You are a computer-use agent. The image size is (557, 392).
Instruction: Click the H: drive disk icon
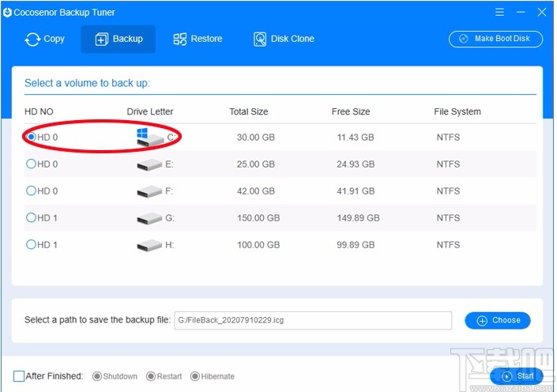click(x=149, y=245)
